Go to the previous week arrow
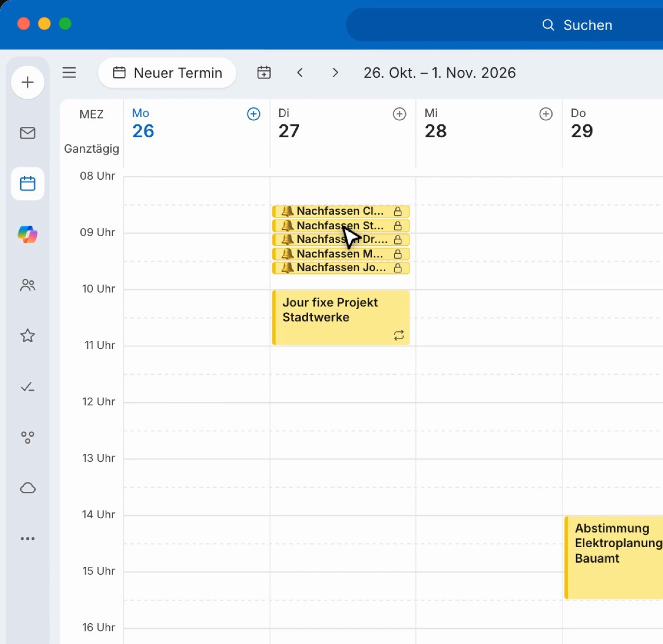Screen dimensions: 663x644 [x=300, y=72]
